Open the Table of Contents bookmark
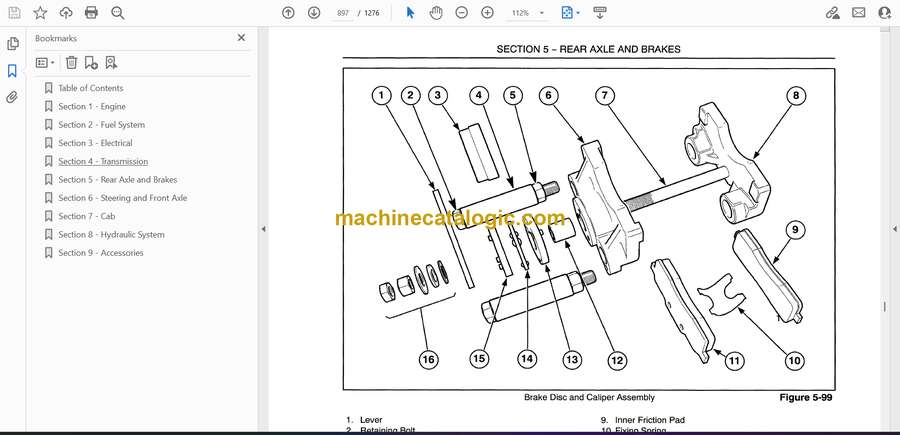This screenshot has height=435, width=900. [91, 88]
